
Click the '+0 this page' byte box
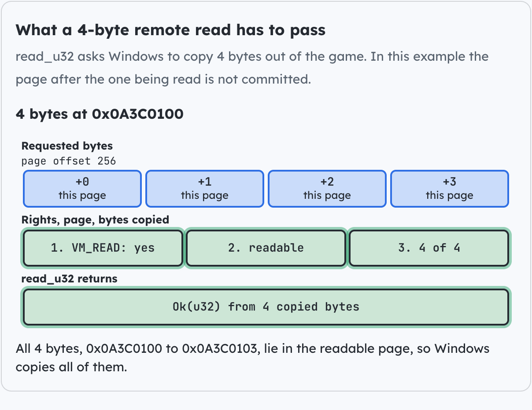pos(82,189)
